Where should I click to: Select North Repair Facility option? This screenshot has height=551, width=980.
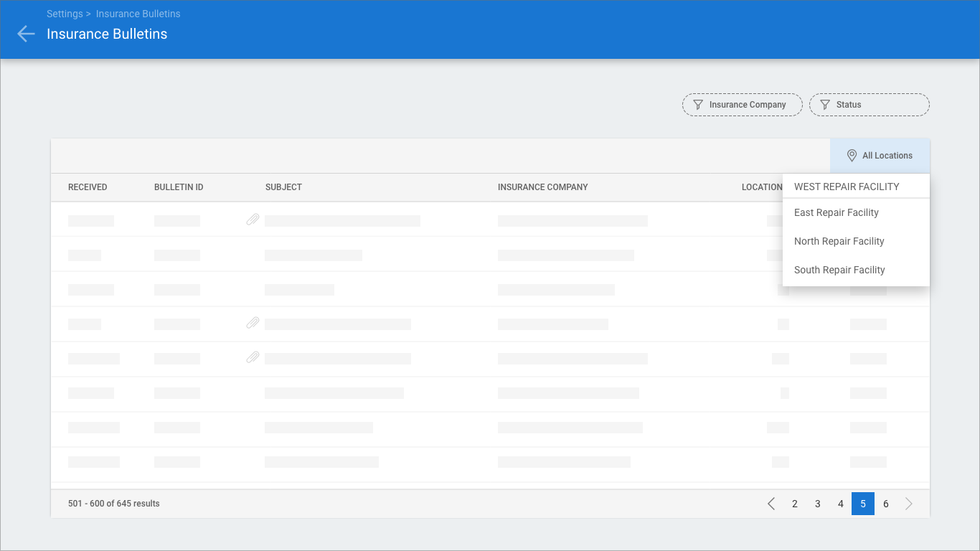pos(839,241)
